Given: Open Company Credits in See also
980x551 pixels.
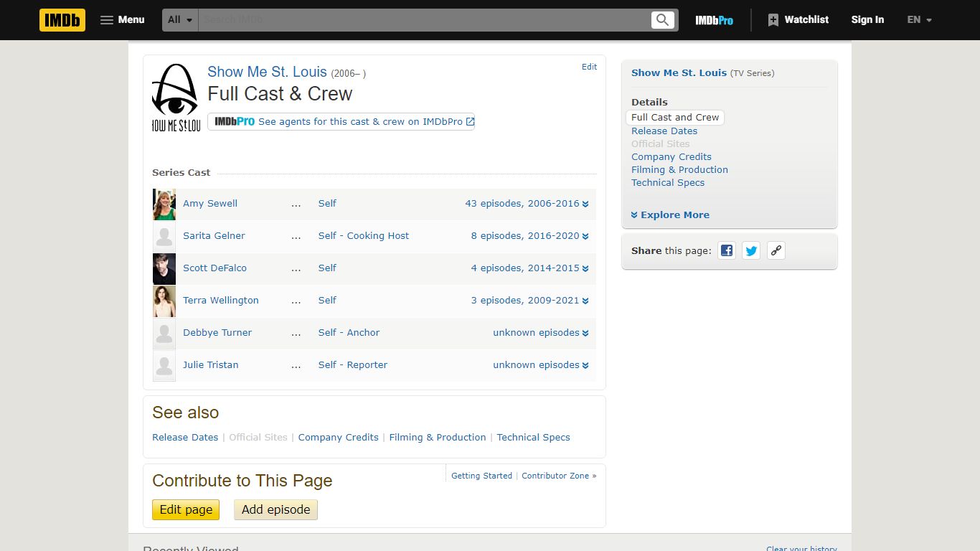Looking at the screenshot, I should tap(338, 438).
